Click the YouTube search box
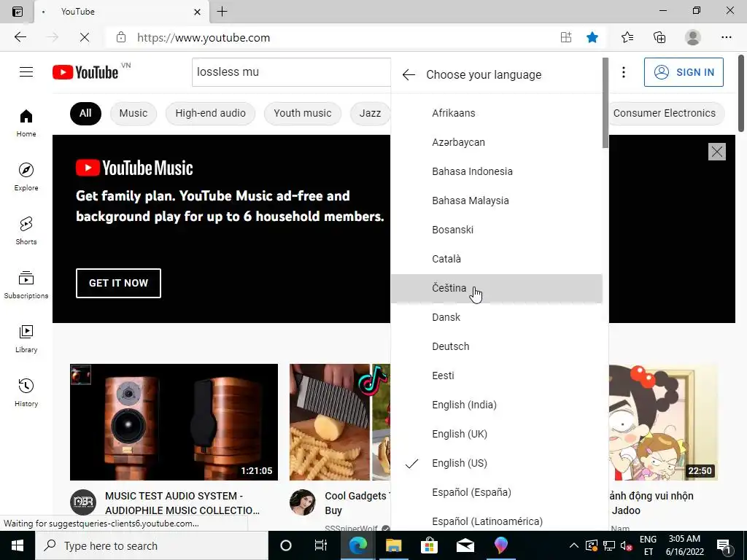Screen dimensions: 747x560 tap(291, 72)
